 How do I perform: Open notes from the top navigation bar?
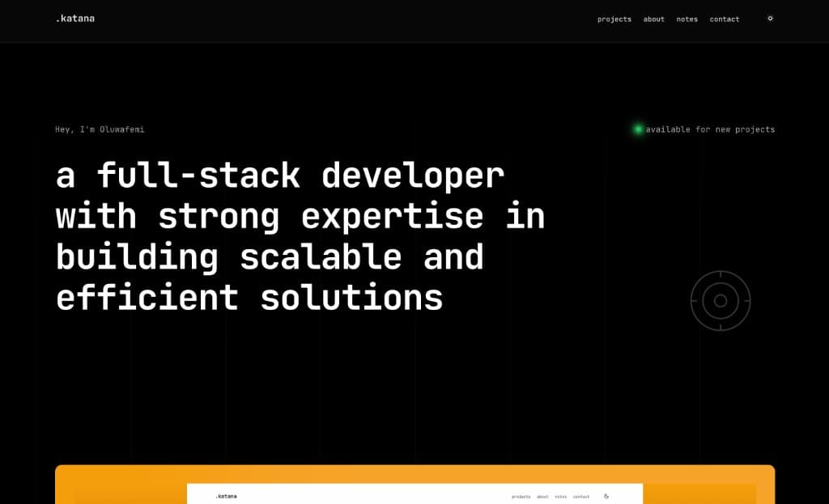[687, 19]
